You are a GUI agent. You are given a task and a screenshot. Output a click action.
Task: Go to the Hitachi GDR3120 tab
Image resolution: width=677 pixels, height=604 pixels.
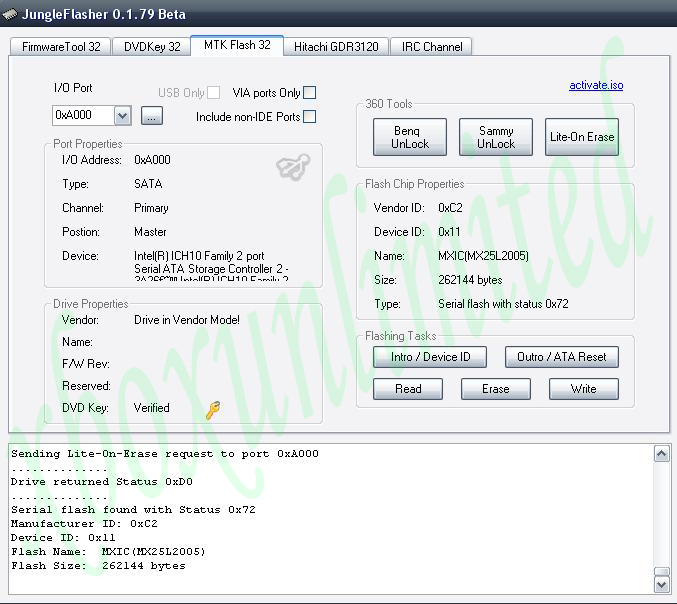pyautogui.click(x=336, y=47)
